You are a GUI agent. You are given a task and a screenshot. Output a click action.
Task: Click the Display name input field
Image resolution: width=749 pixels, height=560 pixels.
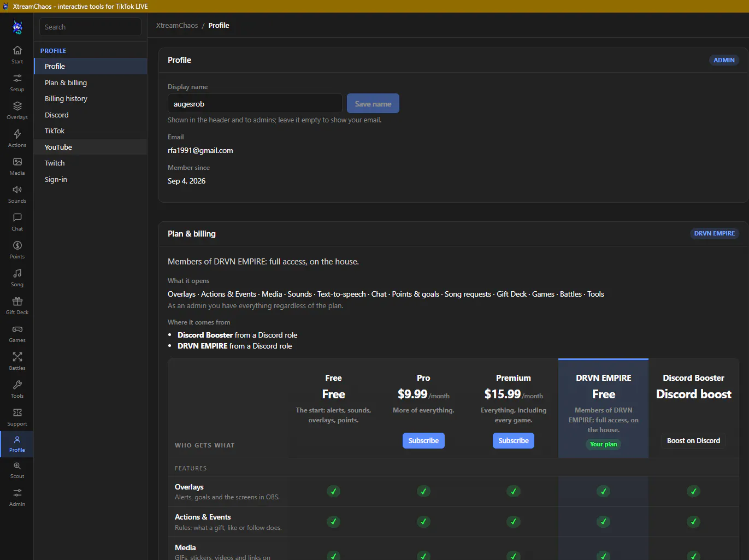255,104
